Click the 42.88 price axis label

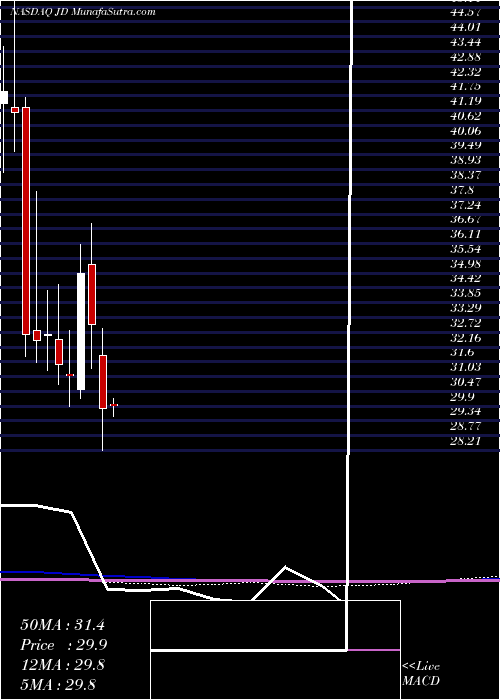click(x=465, y=57)
